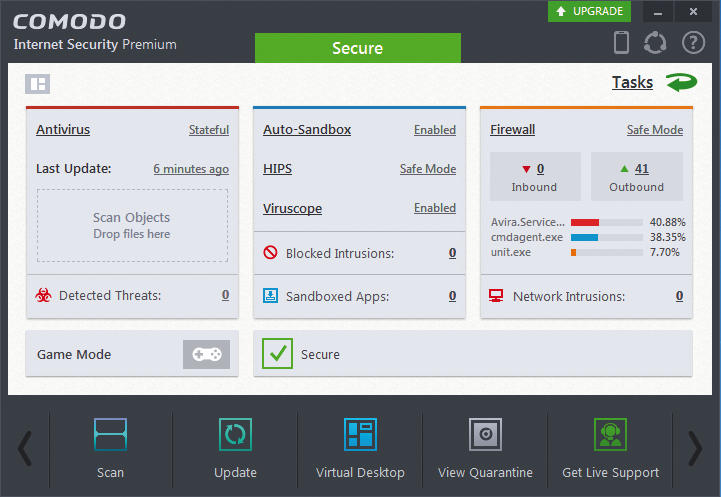Click the Detected Threats count
Screen dimensions: 721x497
click(225, 295)
